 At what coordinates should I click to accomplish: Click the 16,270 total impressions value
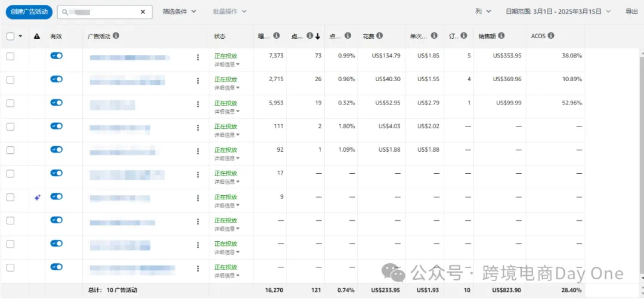[274, 291]
